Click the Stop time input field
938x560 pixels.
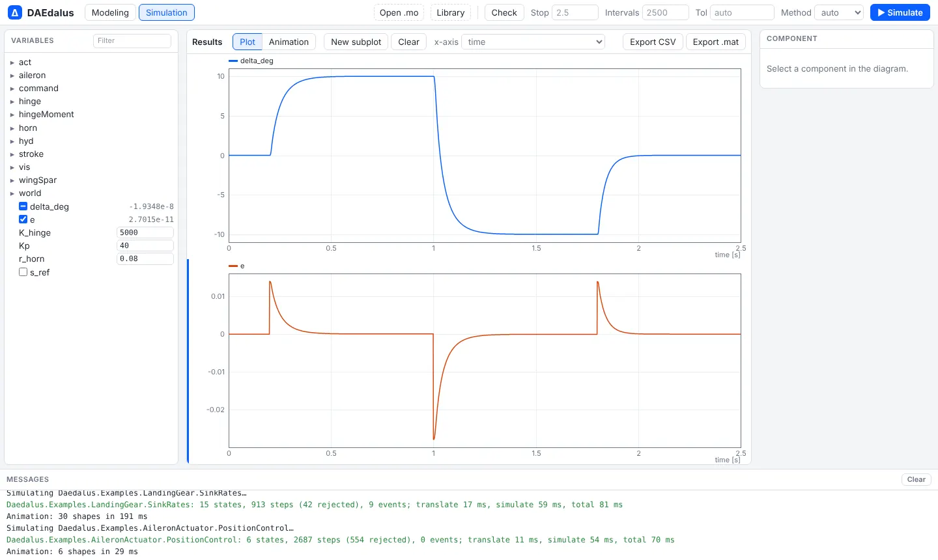pyautogui.click(x=575, y=12)
